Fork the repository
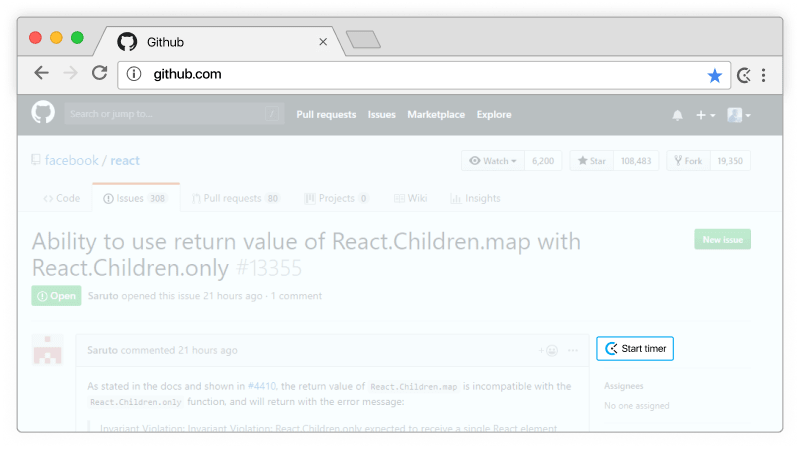Screen dimensions: 800x449 pyautogui.click(x=688, y=161)
